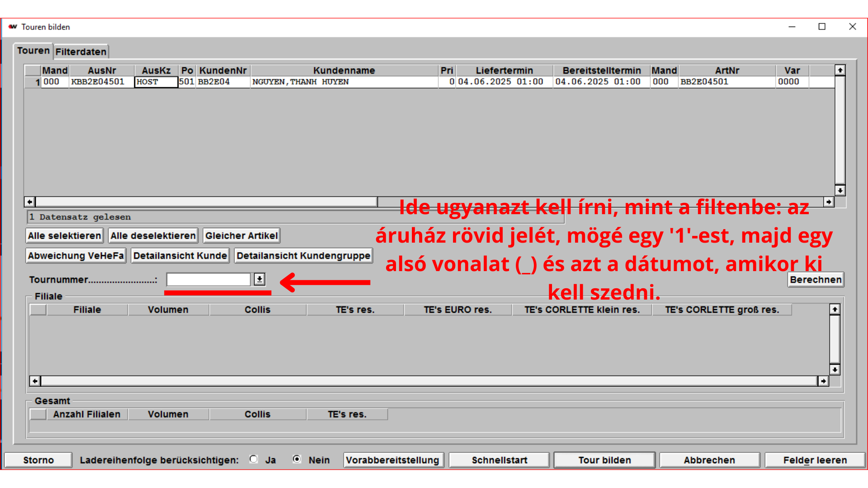
Task: Click left scroll arrow of Filiale table
Action: 35,381
